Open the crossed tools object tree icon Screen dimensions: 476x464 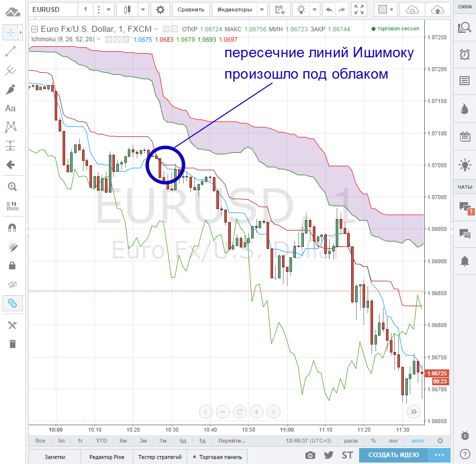[12, 325]
